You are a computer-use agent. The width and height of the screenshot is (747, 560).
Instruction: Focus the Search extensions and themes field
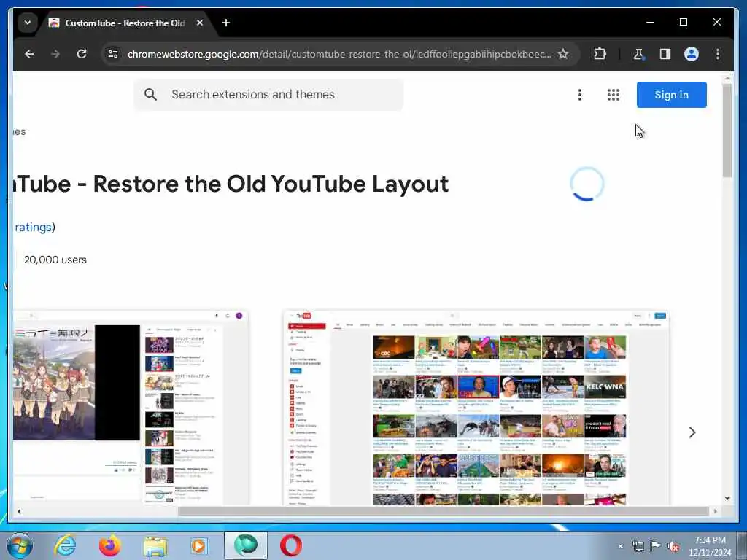click(268, 94)
